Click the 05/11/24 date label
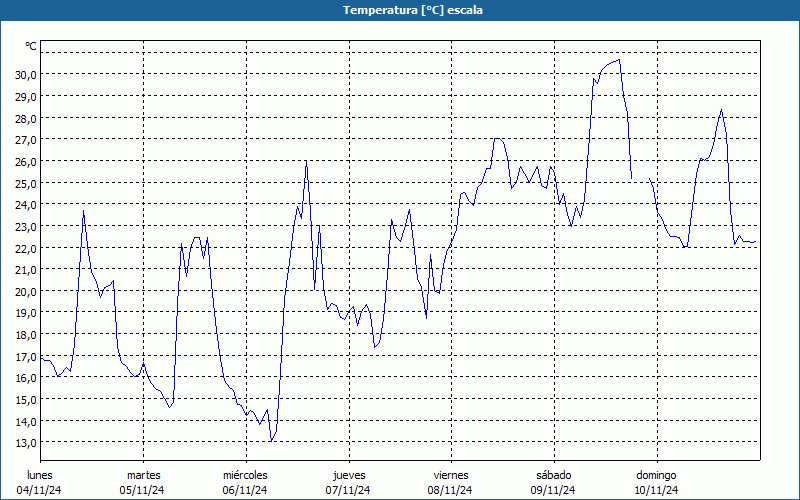 (x=142, y=490)
